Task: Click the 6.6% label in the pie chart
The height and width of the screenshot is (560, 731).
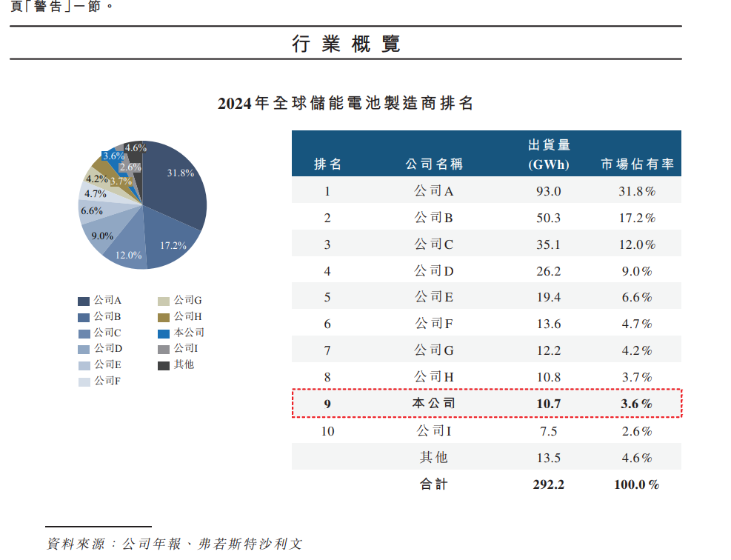Action: [91, 211]
